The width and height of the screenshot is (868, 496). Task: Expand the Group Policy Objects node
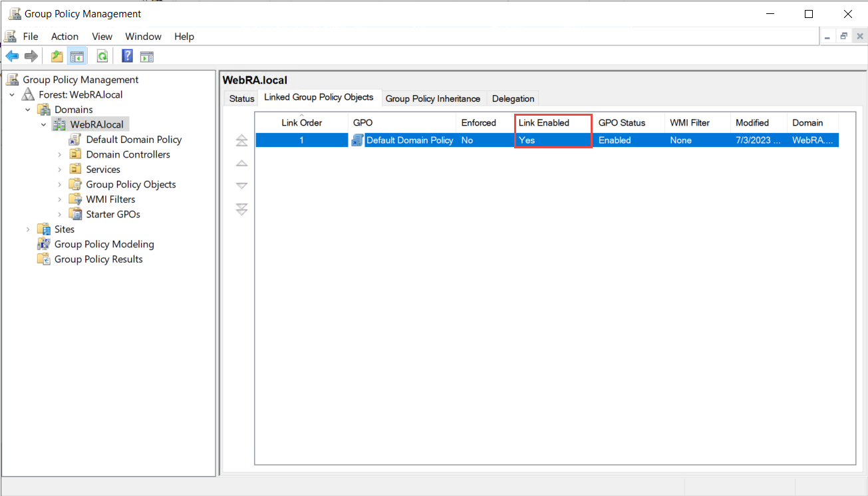pos(59,185)
